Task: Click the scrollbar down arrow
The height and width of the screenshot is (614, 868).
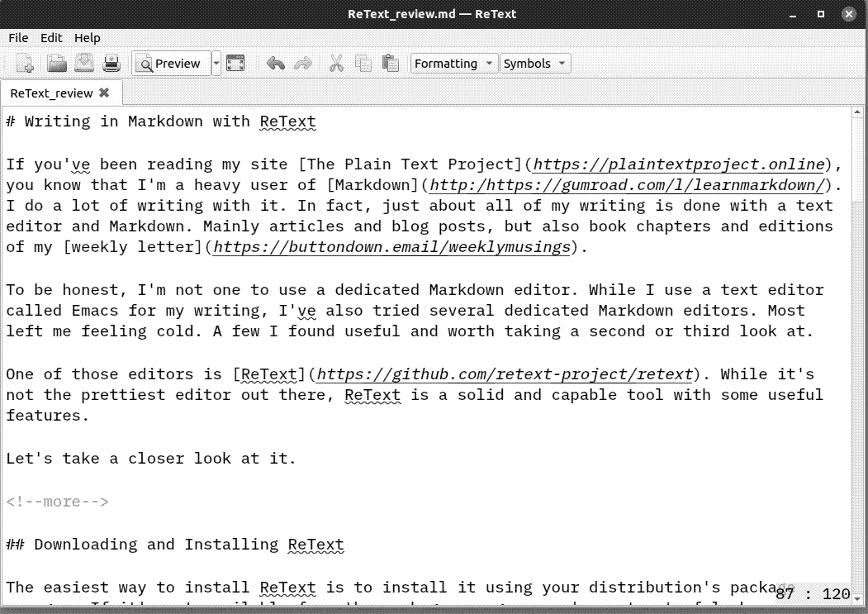Action: pos(857,598)
